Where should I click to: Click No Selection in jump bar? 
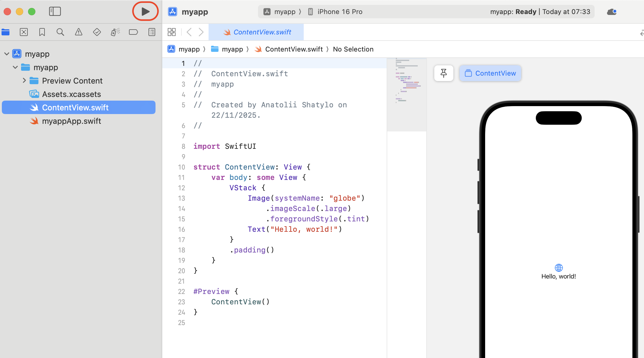pyautogui.click(x=353, y=49)
